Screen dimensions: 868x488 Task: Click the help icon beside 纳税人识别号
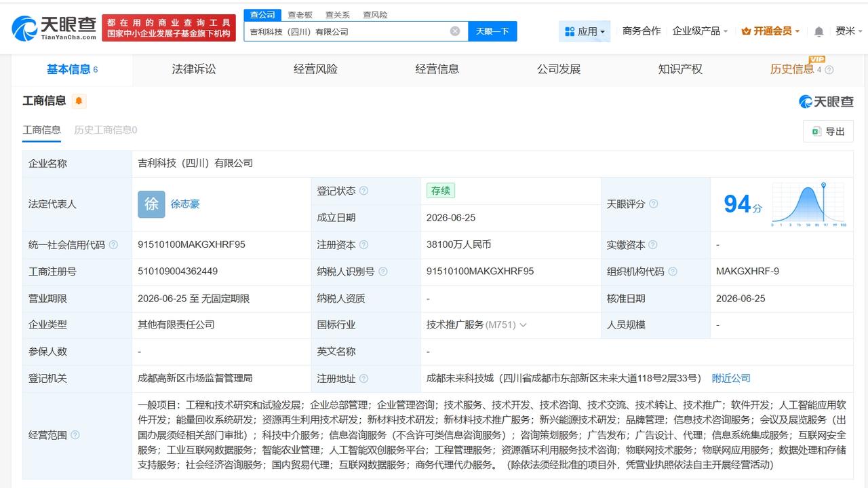(x=382, y=271)
